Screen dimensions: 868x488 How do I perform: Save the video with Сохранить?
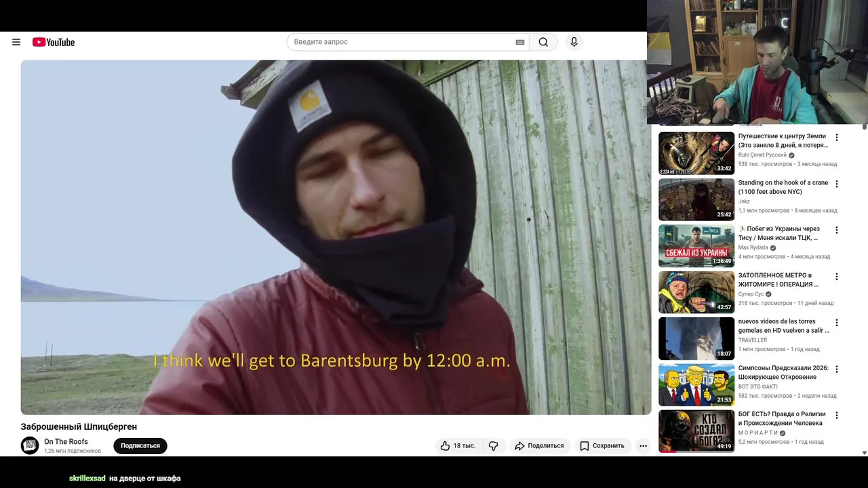pos(602,445)
